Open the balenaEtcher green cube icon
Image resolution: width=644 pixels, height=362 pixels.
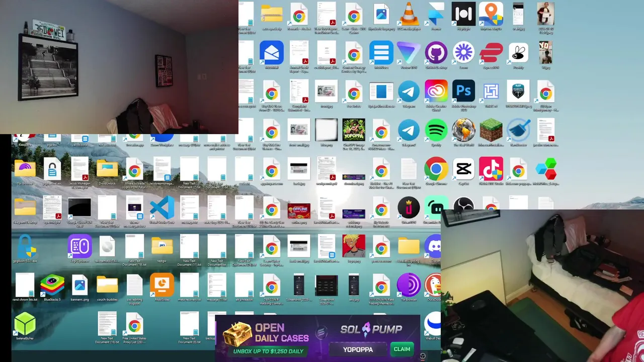(25, 324)
